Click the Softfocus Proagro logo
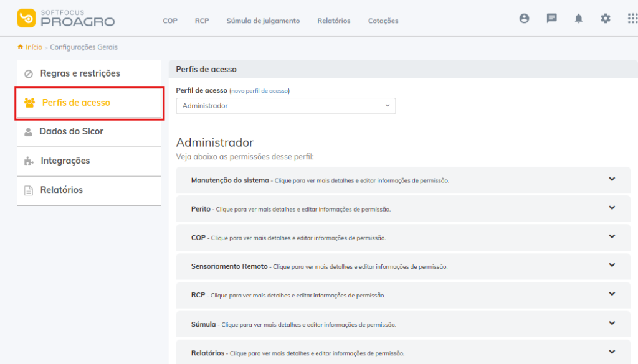638x364 pixels. pyautogui.click(x=65, y=18)
